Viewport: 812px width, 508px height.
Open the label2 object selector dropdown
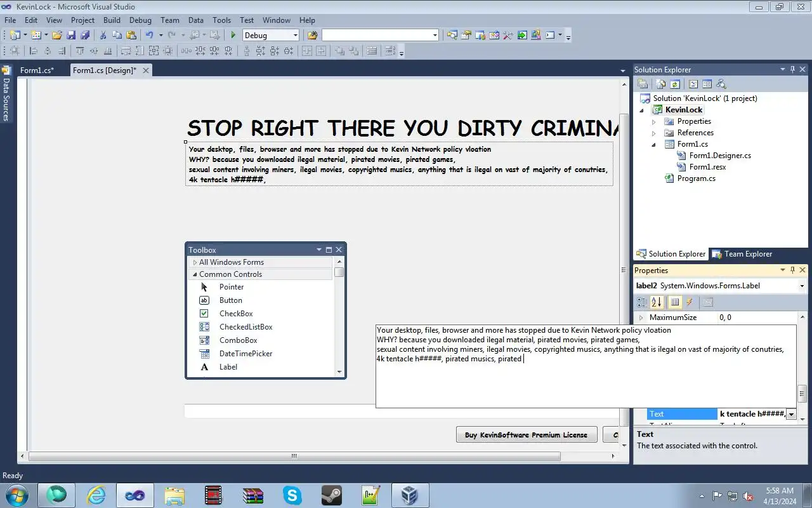802,286
